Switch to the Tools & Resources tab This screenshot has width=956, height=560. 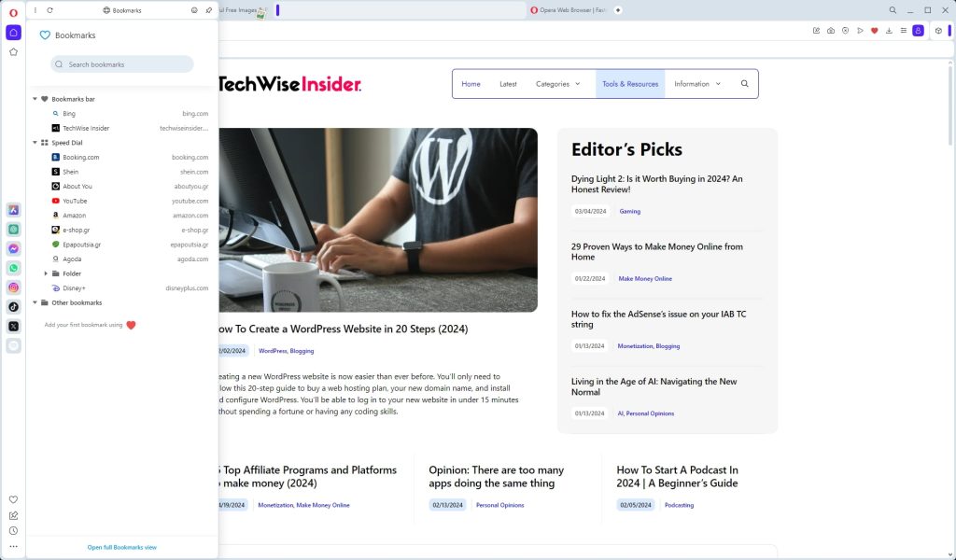point(630,83)
